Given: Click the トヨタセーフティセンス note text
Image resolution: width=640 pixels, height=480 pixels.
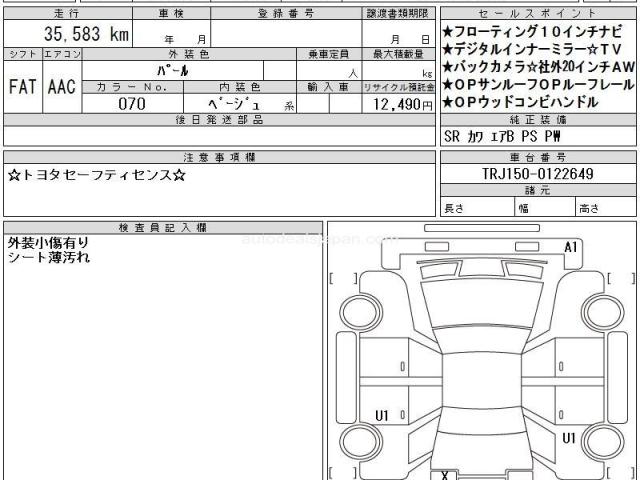Looking at the screenshot, I should [96, 175].
